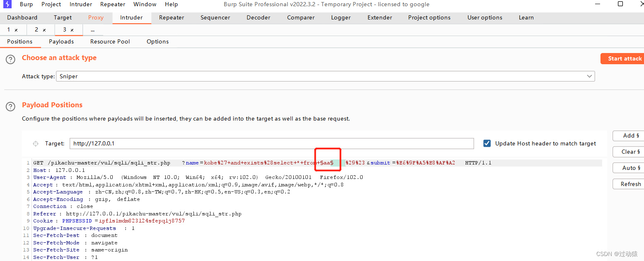This screenshot has height=261, width=644.
Task: Select Intruder attack tab 1
Action: (9, 30)
